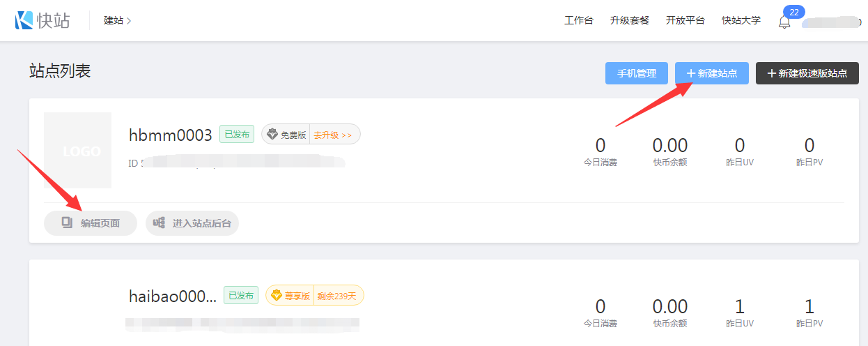Viewport: 868px width, 346px height.
Task: Open the 工作台 menu item
Action: click(579, 20)
